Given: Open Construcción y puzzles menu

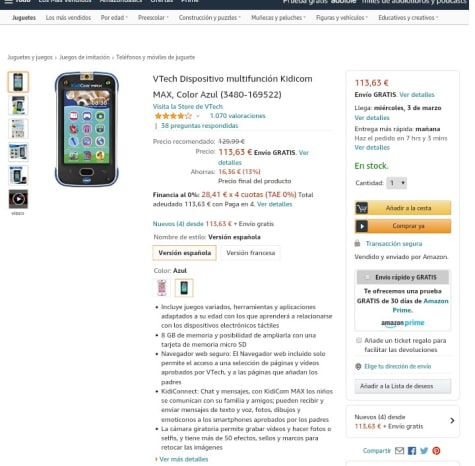Looking at the screenshot, I should pyautogui.click(x=209, y=18).
